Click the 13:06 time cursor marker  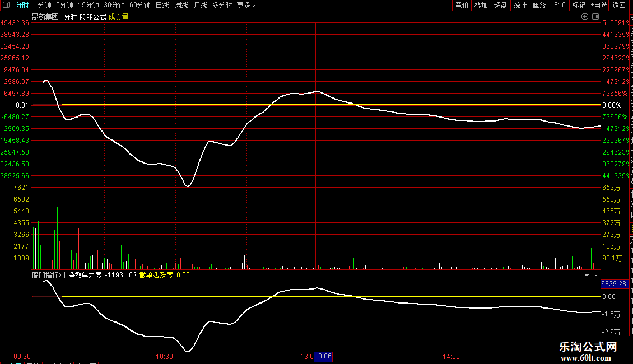[x=323, y=356]
